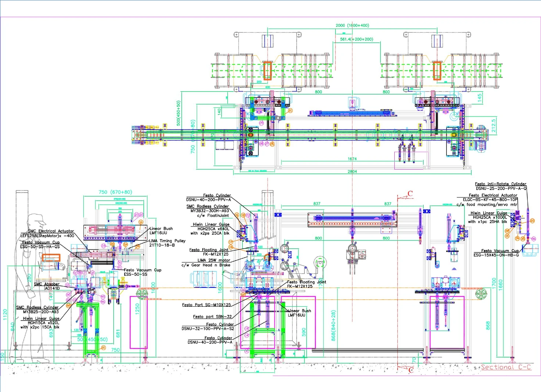Viewport: 541px width, 392px height.
Task: Select the 'c/w food mounting/servo mtr' note
Action: (x=487, y=204)
